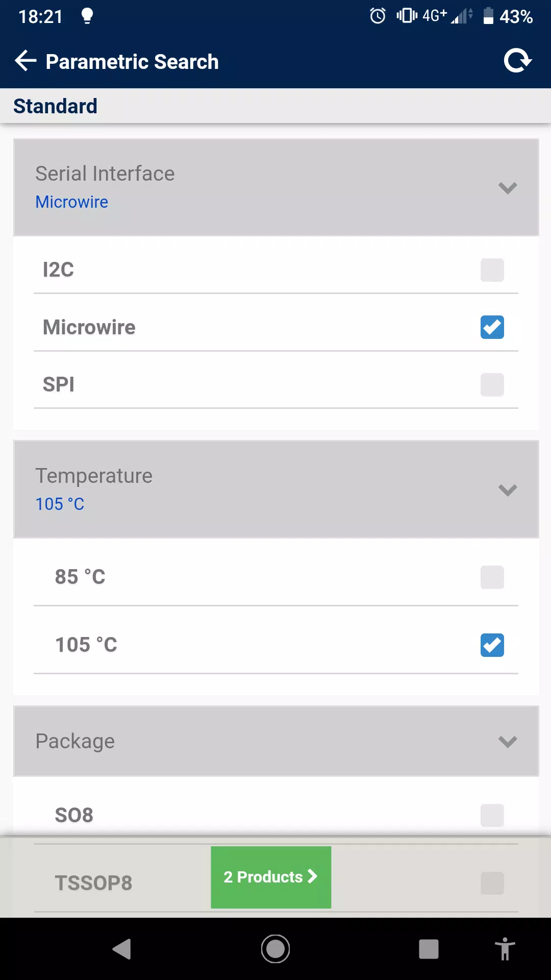Open the 2 Products results
The image size is (551, 980).
[271, 877]
